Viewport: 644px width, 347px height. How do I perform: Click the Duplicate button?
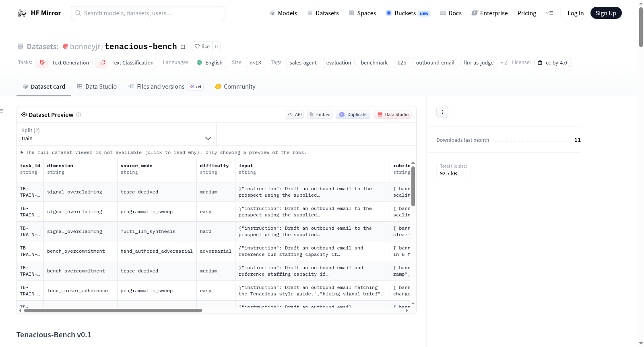(x=353, y=114)
